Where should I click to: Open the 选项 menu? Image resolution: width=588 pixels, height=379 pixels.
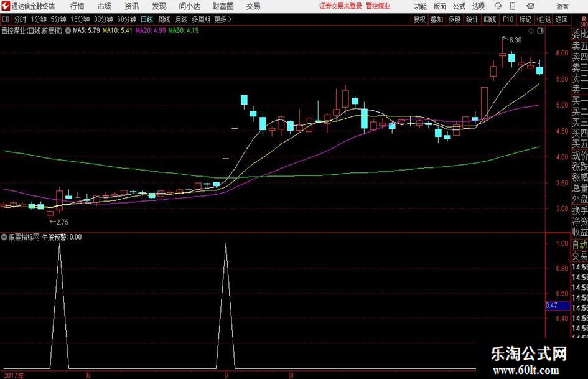click(478, 6)
